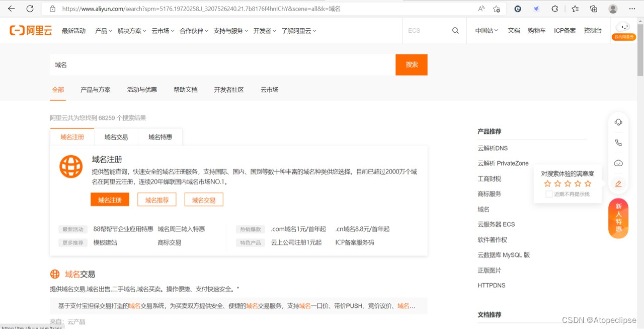Click the magnifier search icon in header
Image resolution: width=644 pixels, height=329 pixels.
click(x=455, y=31)
